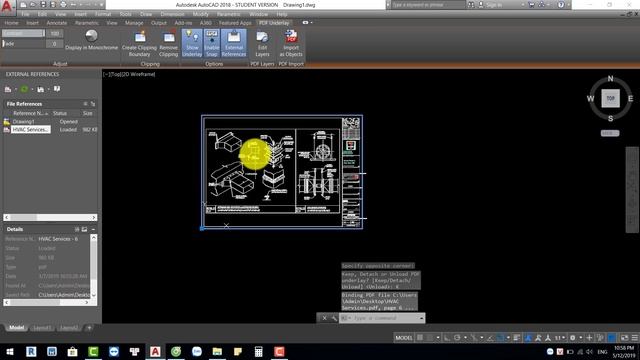Click the WCS dropdown below ViewCube

tap(610, 133)
